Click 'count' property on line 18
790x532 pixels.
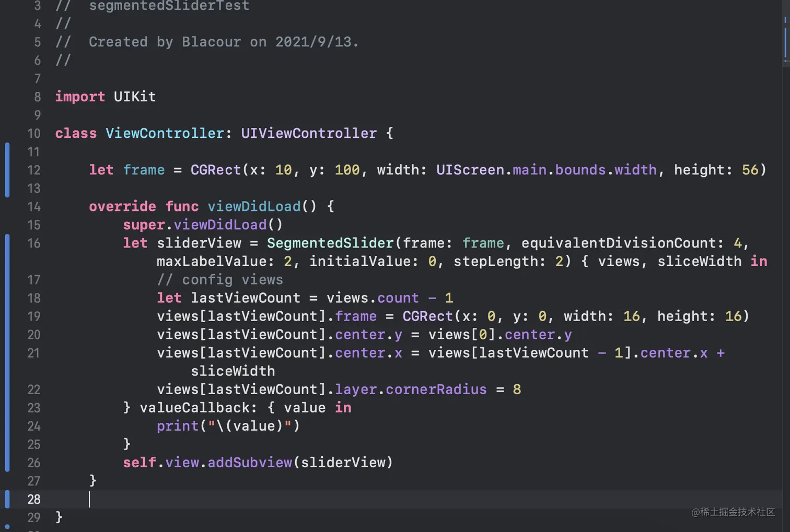398,298
